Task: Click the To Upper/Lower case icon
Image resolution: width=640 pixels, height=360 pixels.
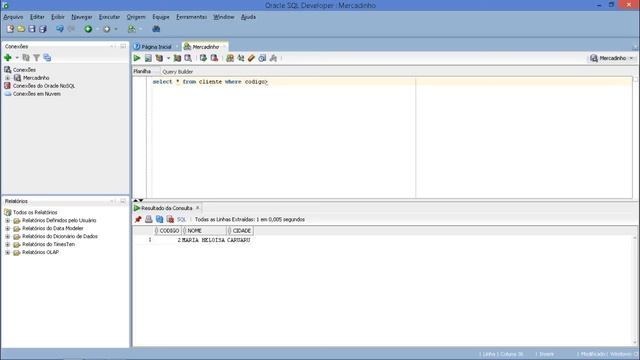Action: point(241,58)
